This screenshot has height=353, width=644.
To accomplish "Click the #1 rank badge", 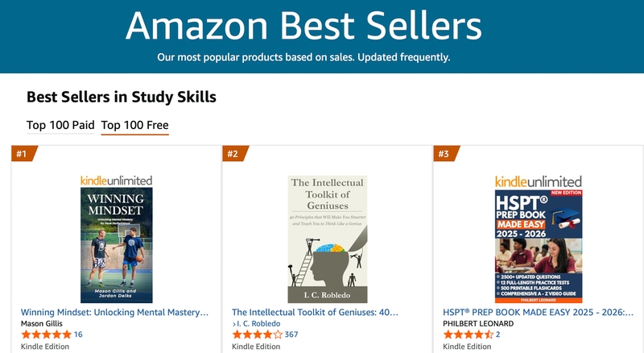I will pos(24,154).
